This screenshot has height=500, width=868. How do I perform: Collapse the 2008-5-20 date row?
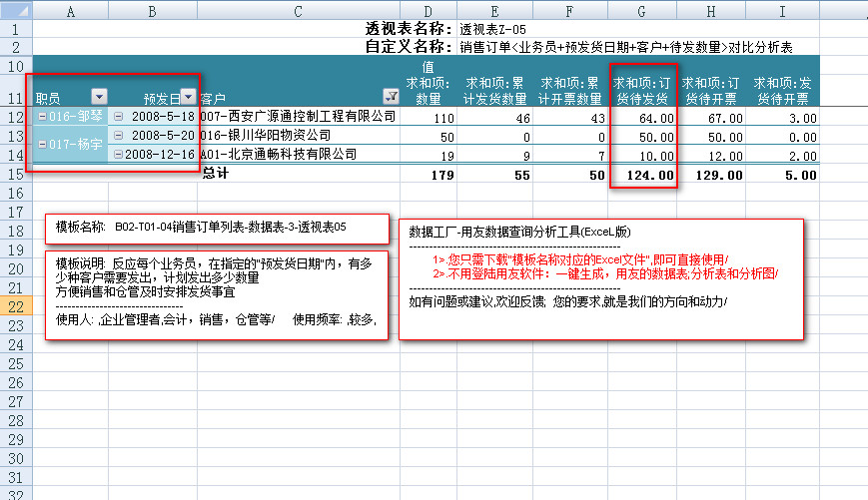118,135
